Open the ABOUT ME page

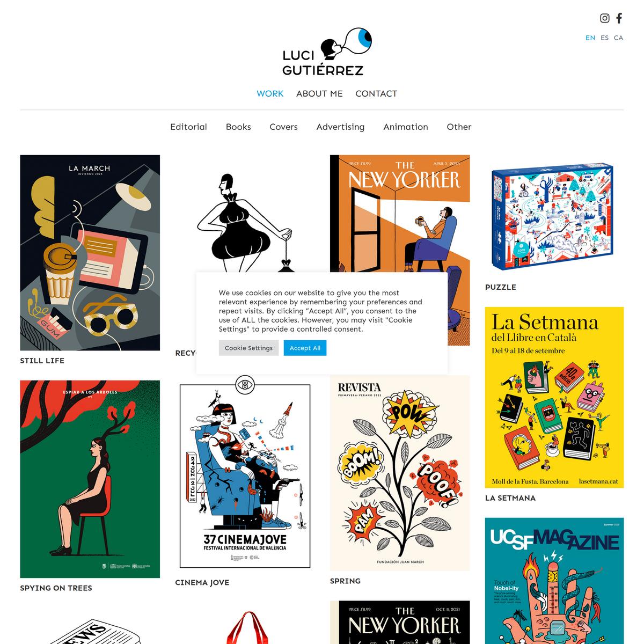pyautogui.click(x=319, y=93)
